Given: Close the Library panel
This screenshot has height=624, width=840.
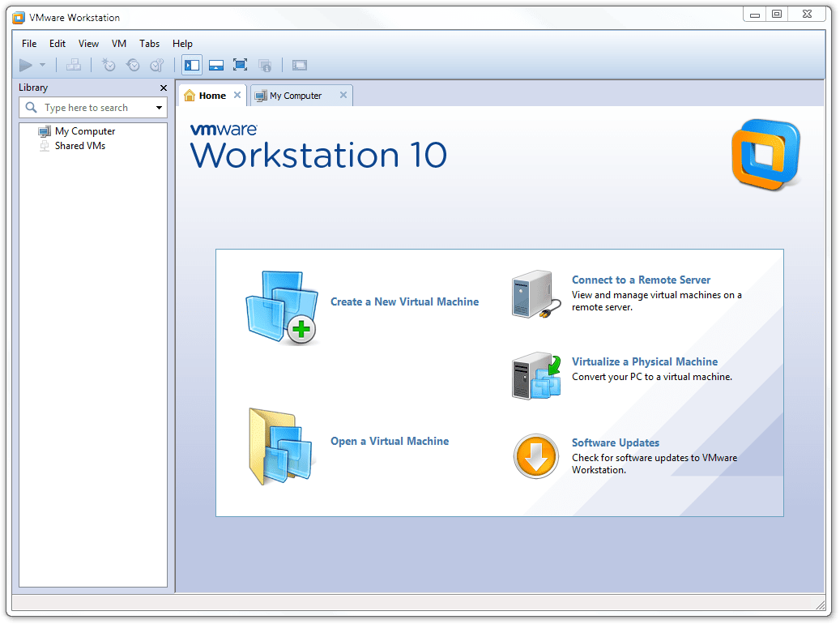Looking at the screenshot, I should (x=164, y=88).
